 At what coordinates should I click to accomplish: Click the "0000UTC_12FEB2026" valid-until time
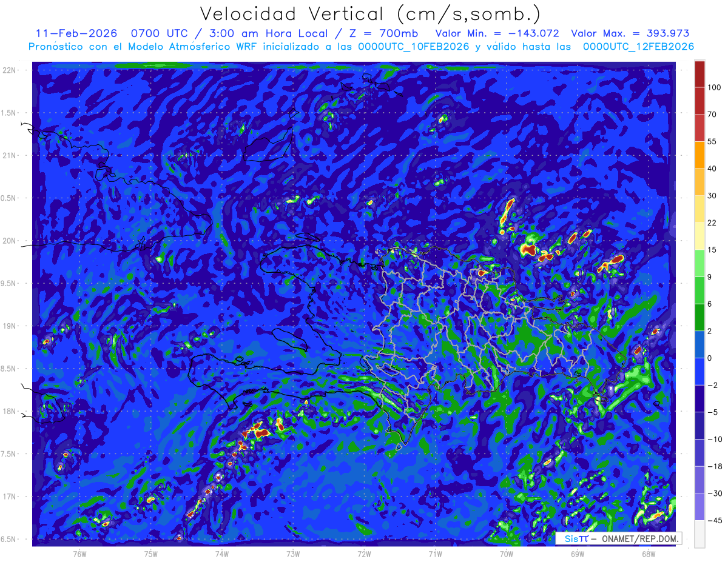point(638,47)
